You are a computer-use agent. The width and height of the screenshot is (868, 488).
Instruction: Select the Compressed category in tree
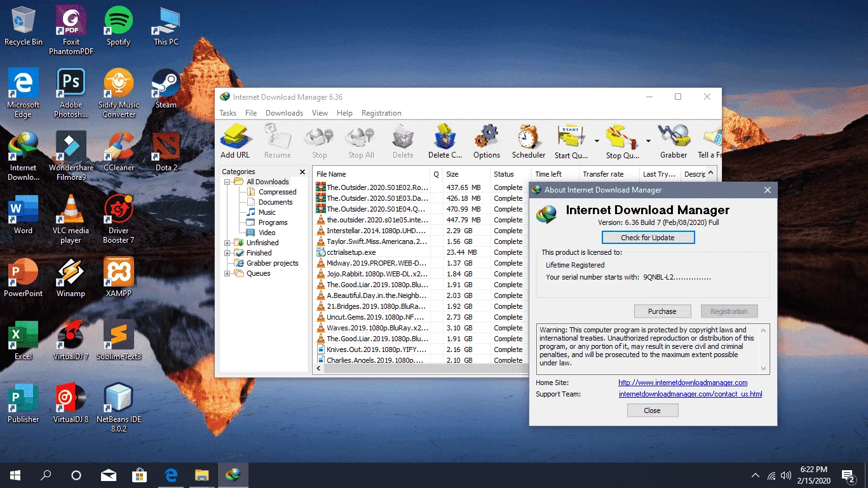(x=277, y=192)
